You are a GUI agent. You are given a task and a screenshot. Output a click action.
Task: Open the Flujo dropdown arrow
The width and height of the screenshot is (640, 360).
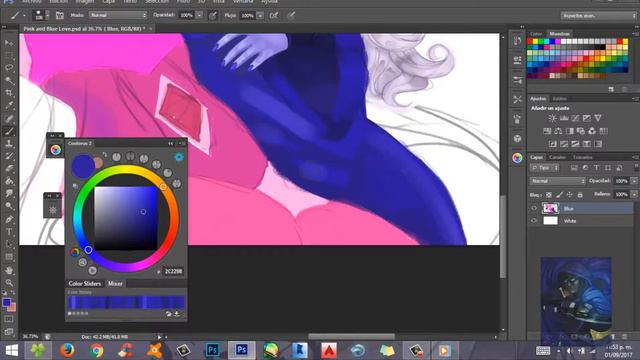point(260,16)
